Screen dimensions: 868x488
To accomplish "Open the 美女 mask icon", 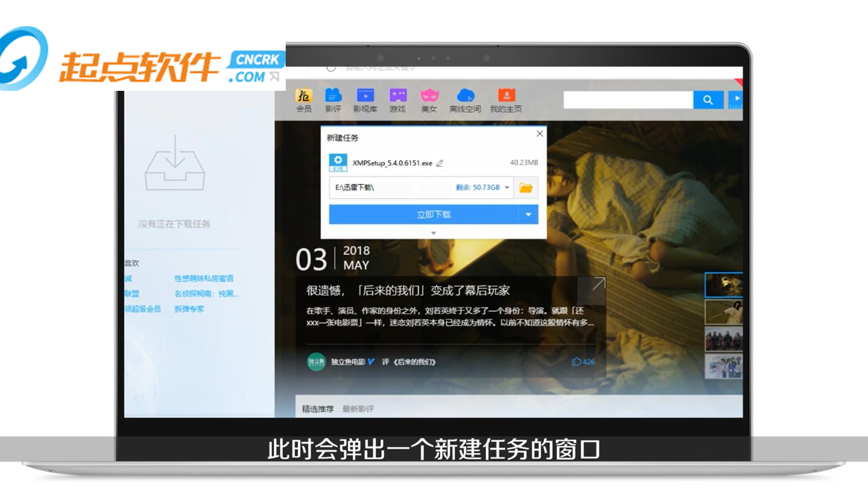I will [429, 96].
